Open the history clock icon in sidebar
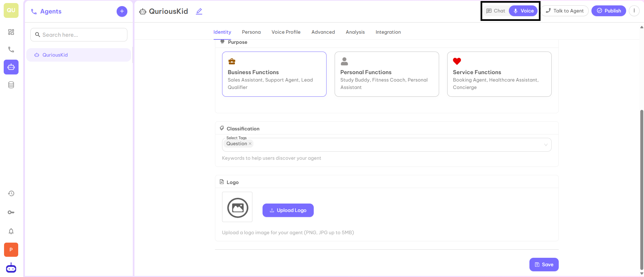The width and height of the screenshot is (644, 277). (11, 193)
